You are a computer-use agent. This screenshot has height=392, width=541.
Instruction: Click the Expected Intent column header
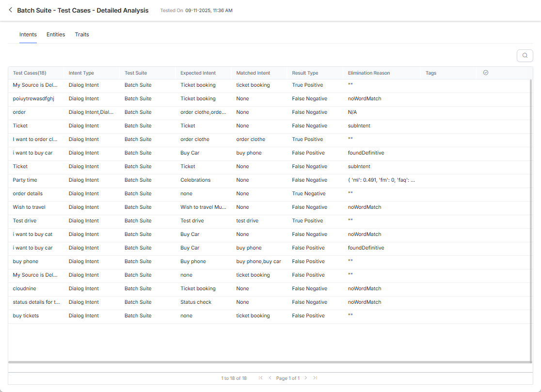point(198,73)
